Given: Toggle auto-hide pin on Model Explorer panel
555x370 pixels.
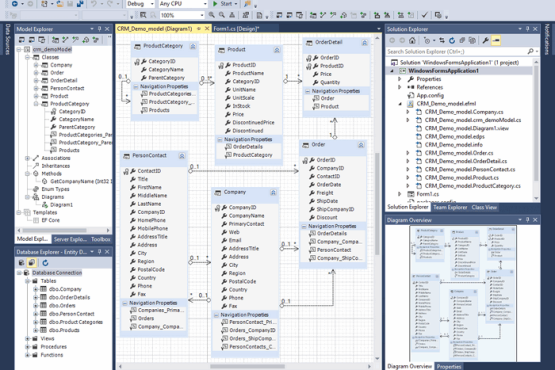Looking at the screenshot, I should click(x=99, y=29).
